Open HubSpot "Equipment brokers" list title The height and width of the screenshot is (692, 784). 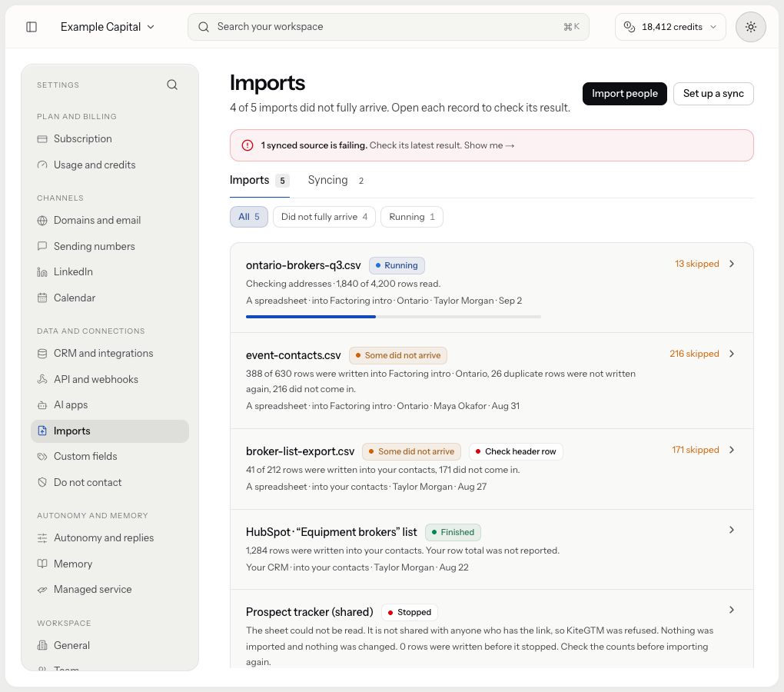331,533
